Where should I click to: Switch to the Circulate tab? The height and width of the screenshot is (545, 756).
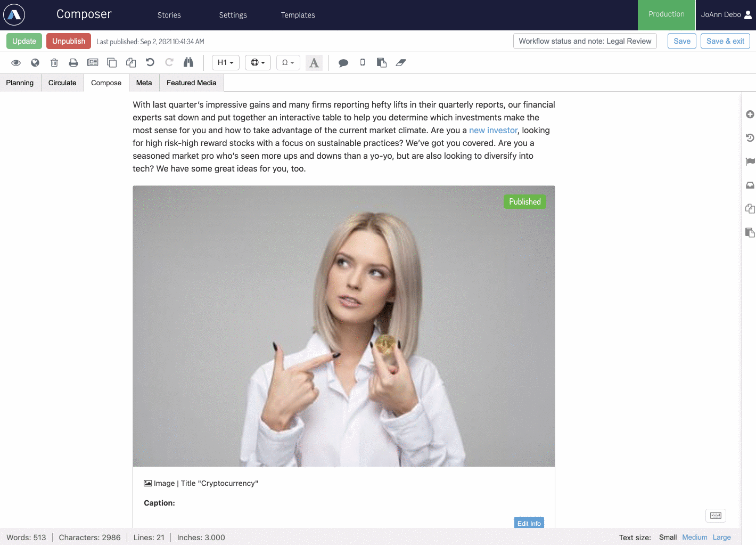(x=62, y=83)
